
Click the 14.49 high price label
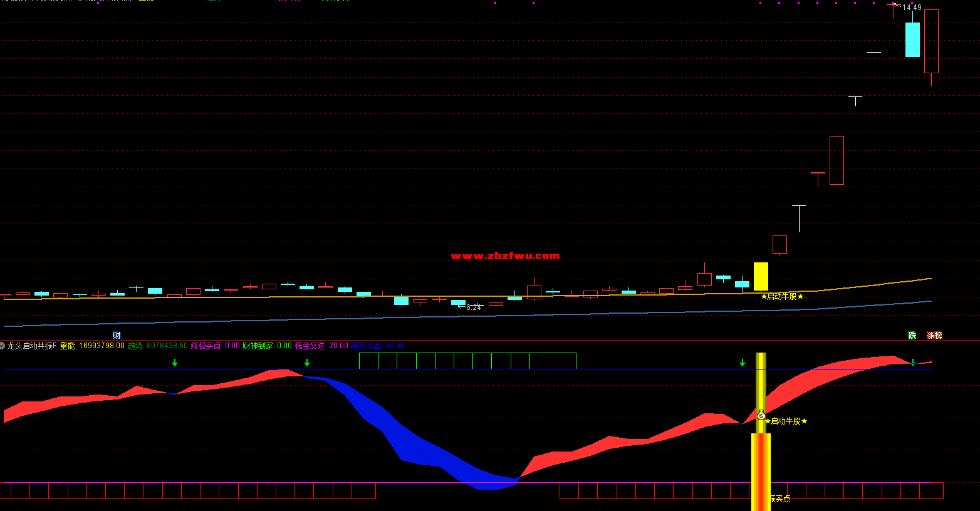point(911,8)
